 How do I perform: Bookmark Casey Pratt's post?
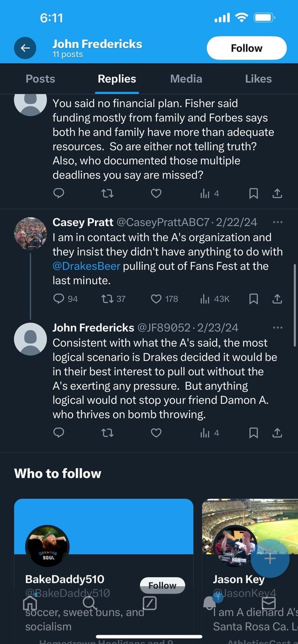point(254,299)
